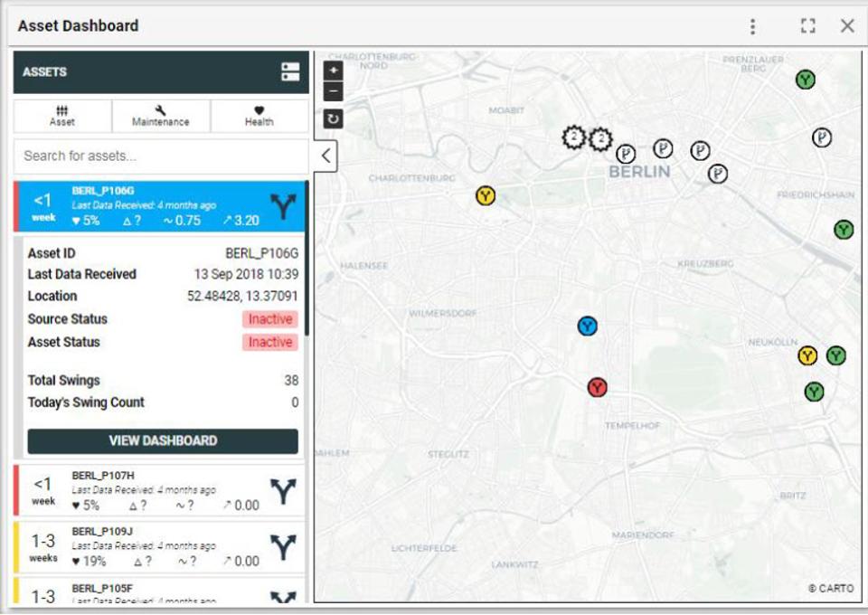Switch to the Health tab
This screenshot has height=615, width=868.
pyautogui.click(x=259, y=116)
